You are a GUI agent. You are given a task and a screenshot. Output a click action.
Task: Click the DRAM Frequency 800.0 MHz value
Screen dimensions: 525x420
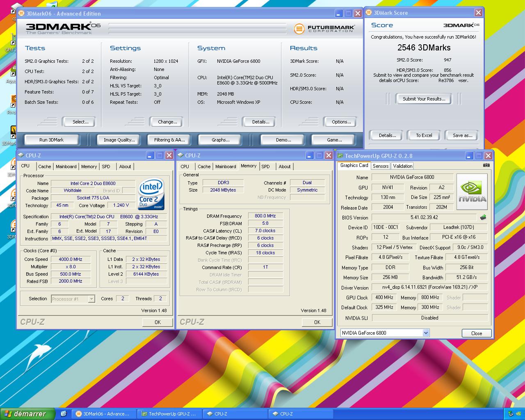265,216
